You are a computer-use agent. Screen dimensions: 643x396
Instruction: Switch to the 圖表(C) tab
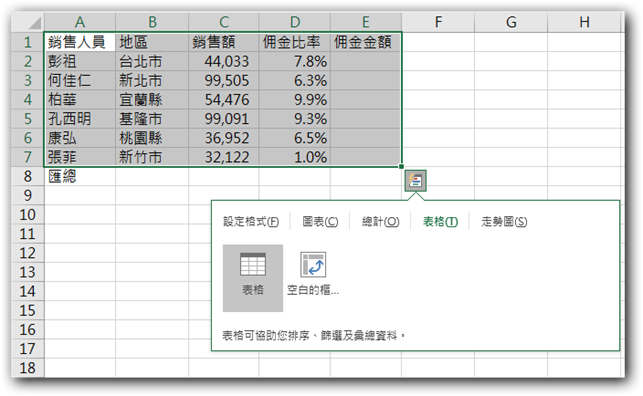click(320, 222)
